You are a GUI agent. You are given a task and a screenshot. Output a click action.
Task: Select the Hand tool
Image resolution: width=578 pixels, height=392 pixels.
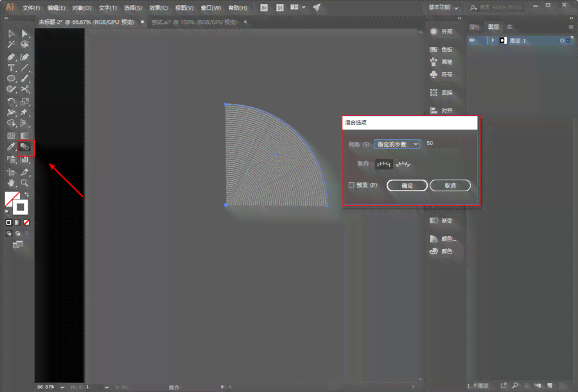coord(11,183)
